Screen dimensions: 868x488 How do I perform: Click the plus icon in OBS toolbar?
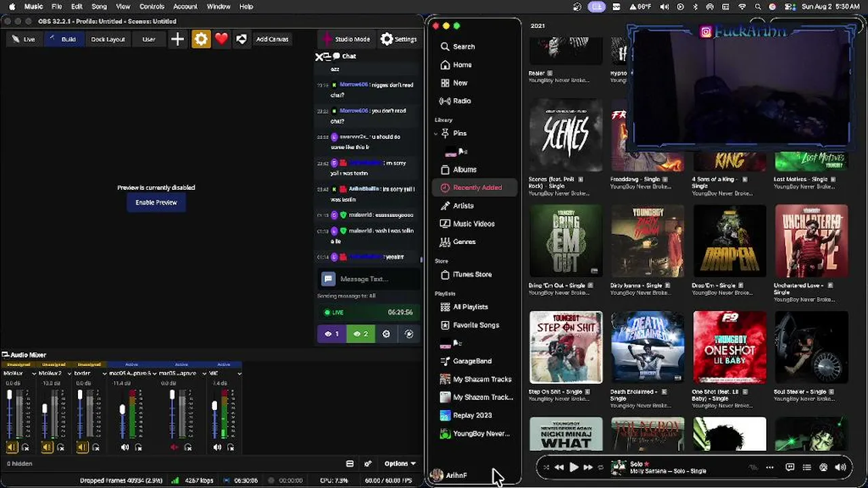(x=178, y=39)
